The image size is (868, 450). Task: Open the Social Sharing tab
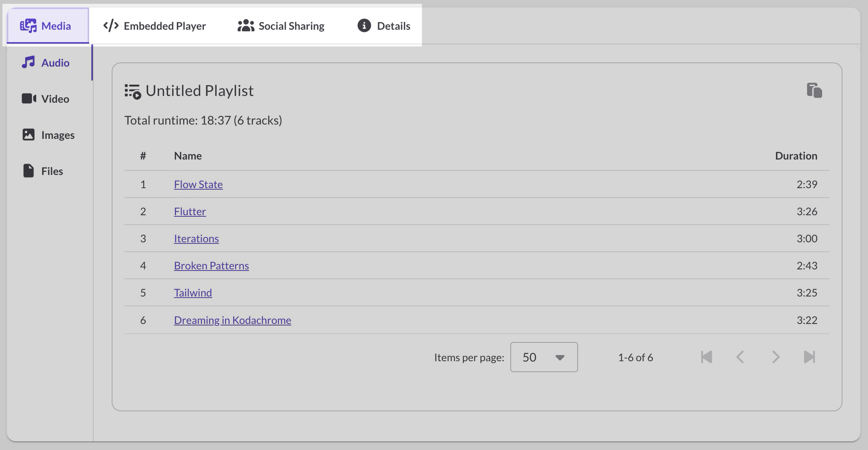(x=281, y=26)
